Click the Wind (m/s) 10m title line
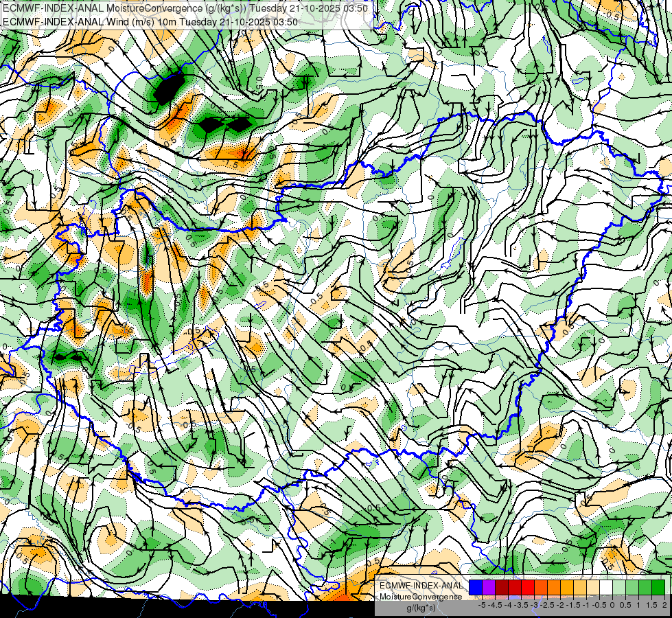672x618 pixels. pyautogui.click(x=150, y=22)
